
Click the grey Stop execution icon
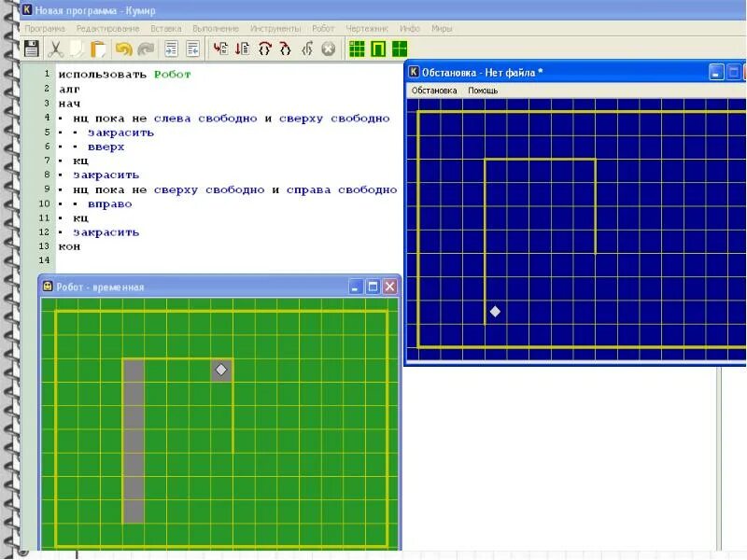pyautogui.click(x=329, y=49)
